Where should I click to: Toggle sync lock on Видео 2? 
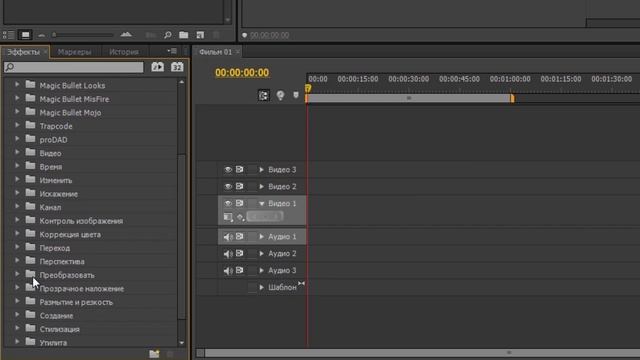click(240, 187)
